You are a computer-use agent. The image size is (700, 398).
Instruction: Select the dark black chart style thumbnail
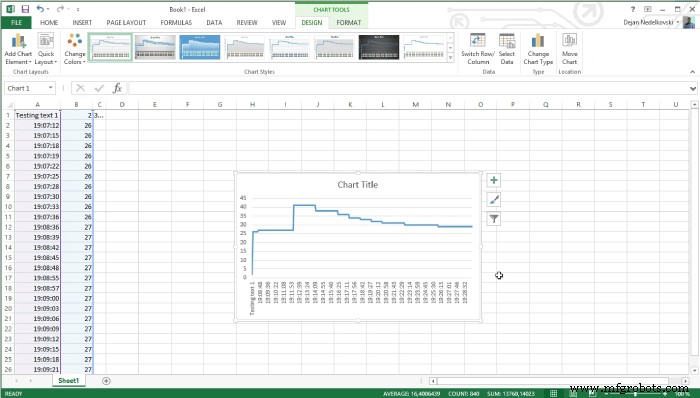[379, 47]
